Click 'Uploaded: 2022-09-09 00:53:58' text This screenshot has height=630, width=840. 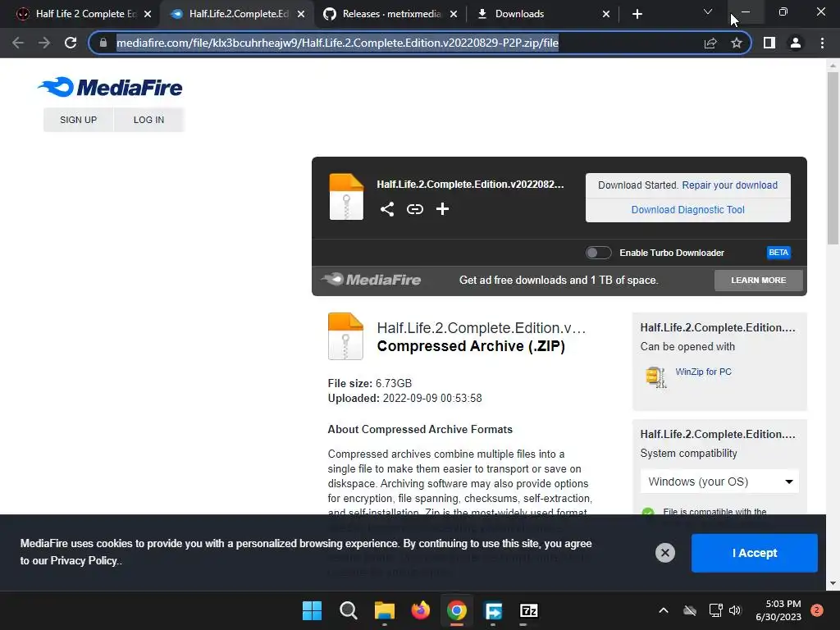(x=405, y=398)
